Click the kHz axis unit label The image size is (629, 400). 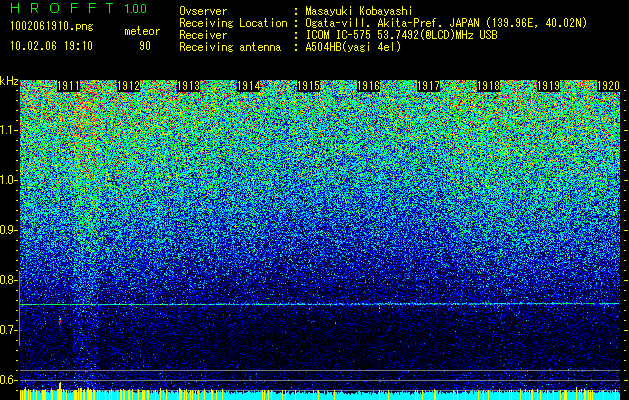[9, 82]
